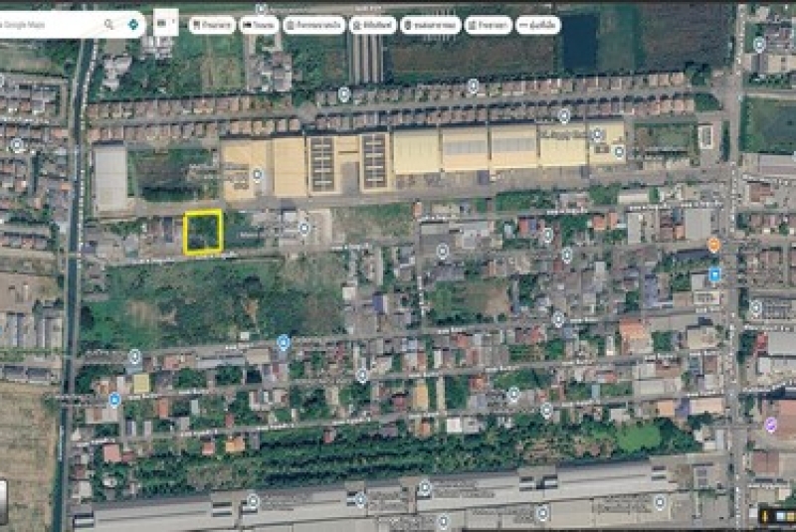Select the blue square pin below the orange pin
This screenshot has width=796, height=532.
[714, 273]
